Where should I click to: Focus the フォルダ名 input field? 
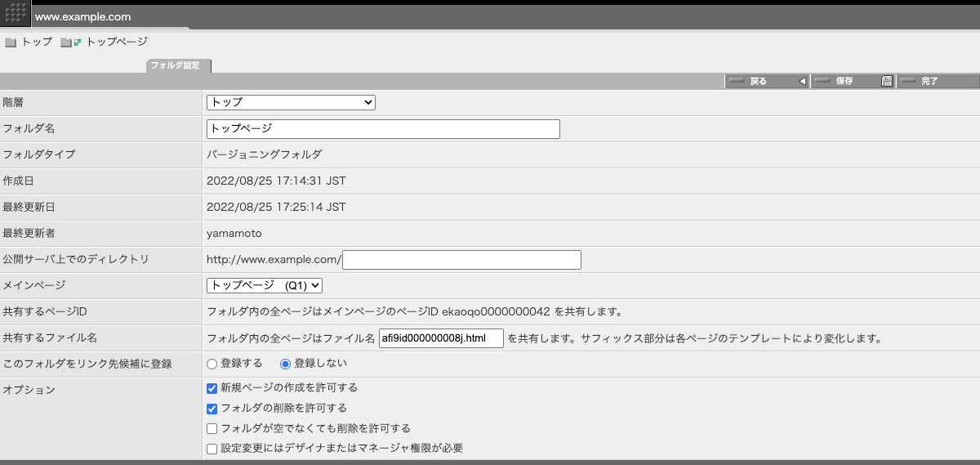[x=383, y=128]
